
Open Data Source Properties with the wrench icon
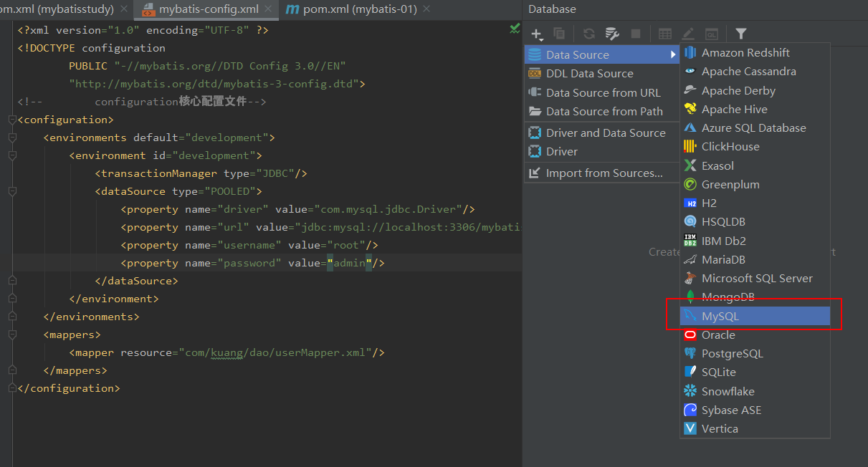[612, 34]
